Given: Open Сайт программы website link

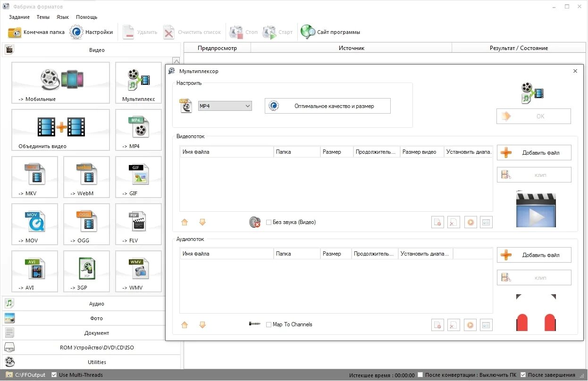Looking at the screenshot, I should tap(330, 32).
